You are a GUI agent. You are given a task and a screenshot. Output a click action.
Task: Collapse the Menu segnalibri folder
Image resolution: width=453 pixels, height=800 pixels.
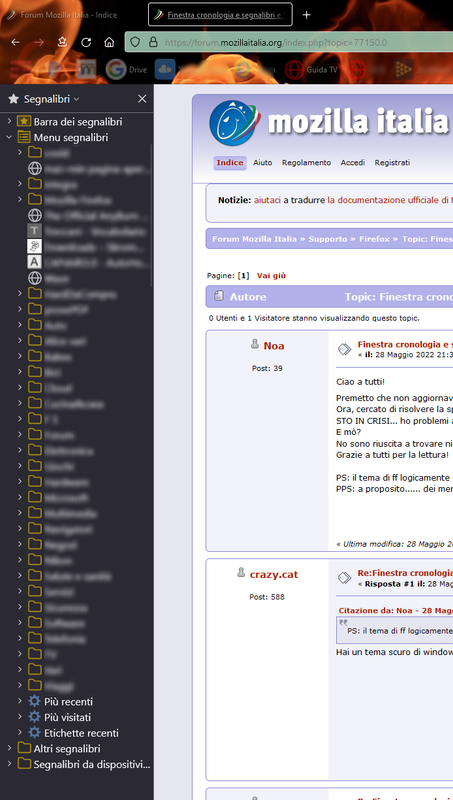point(9,137)
